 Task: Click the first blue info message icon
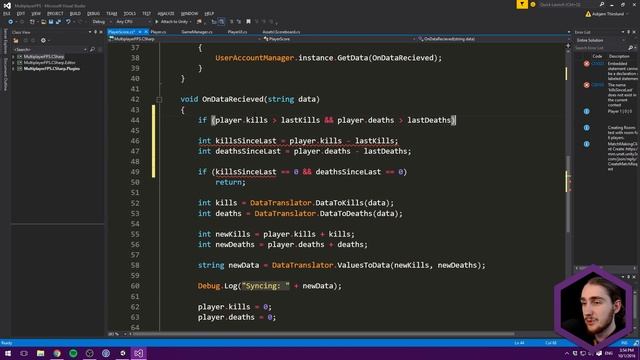587,111
